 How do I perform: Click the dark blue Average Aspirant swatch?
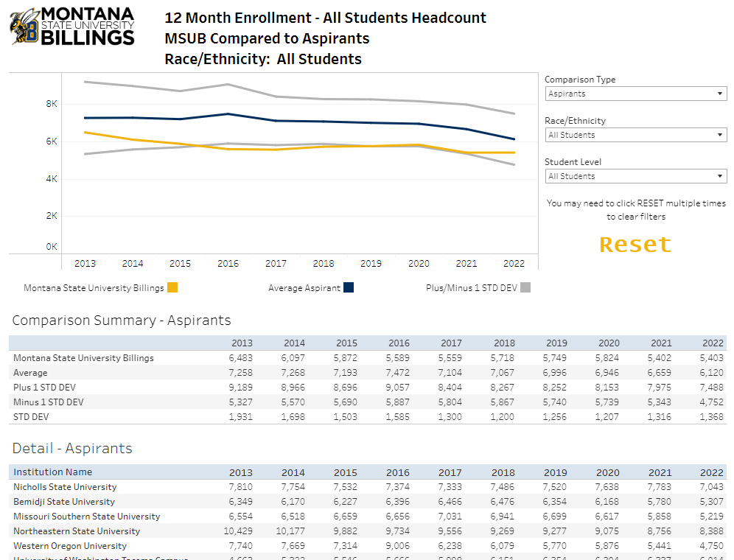349,288
